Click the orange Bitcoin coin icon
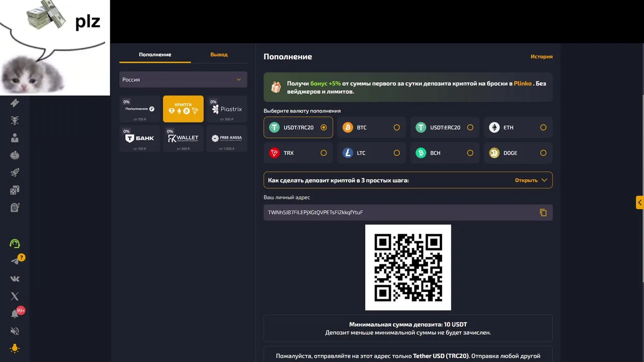Viewport: 644px width, 362px height. pos(348,128)
